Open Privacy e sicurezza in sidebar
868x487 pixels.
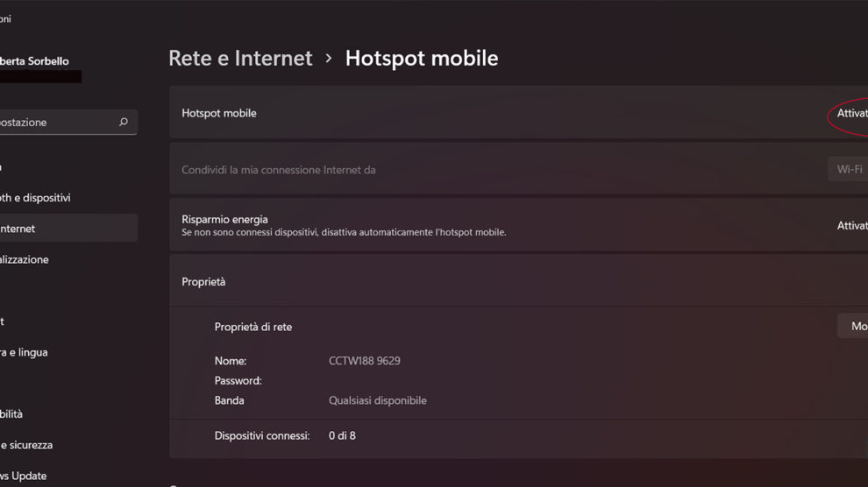coord(28,445)
